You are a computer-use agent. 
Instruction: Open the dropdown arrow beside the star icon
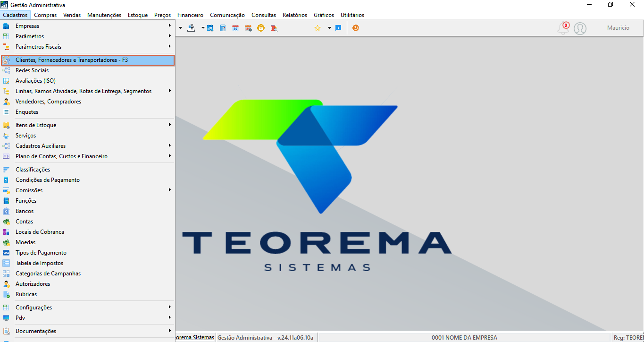329,28
